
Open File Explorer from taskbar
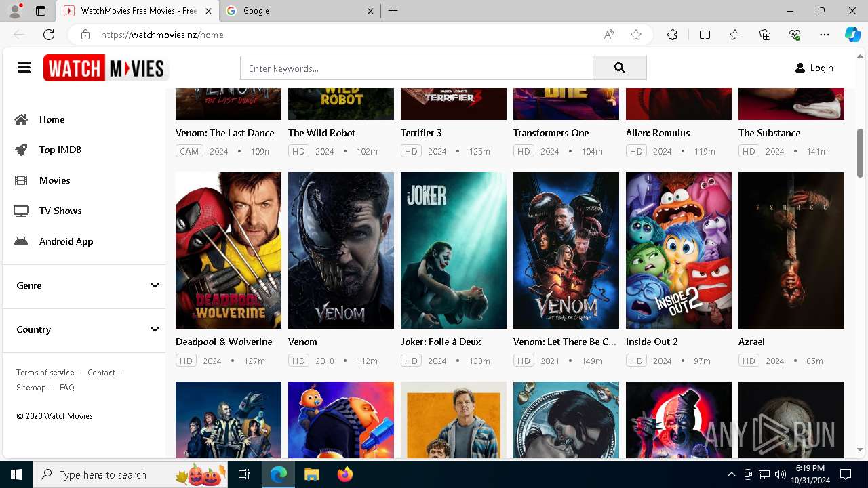pos(311,474)
